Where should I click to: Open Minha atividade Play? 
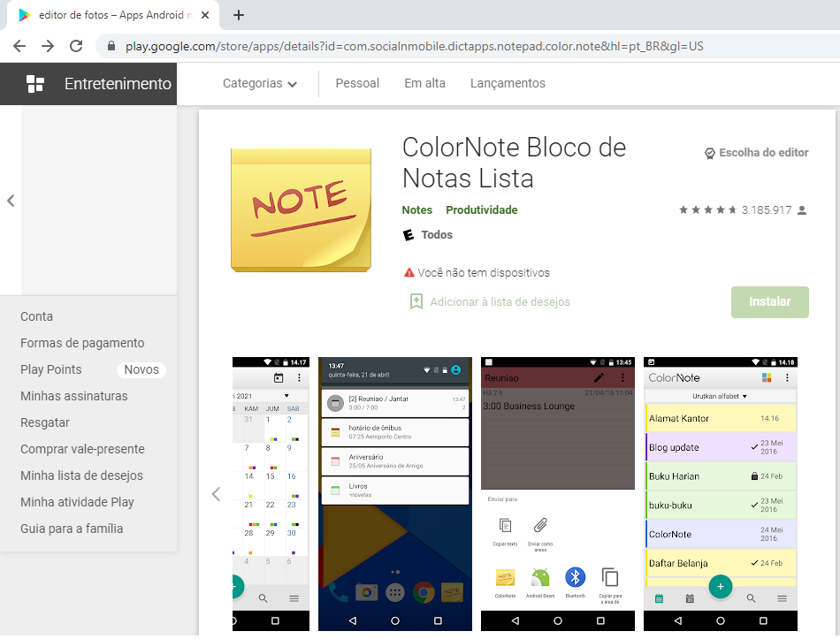tap(77, 502)
